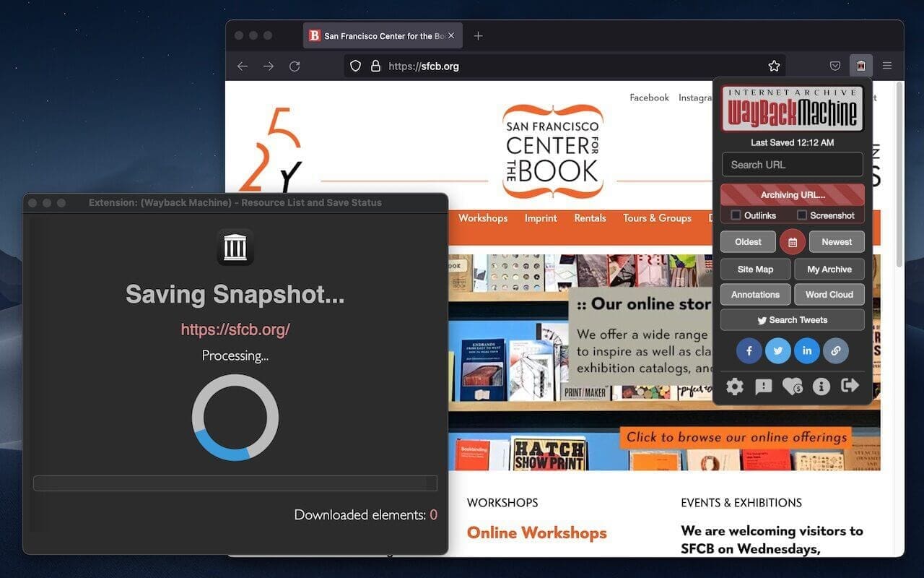
Task: Open the Wayback calendar view button
Action: [x=793, y=242]
